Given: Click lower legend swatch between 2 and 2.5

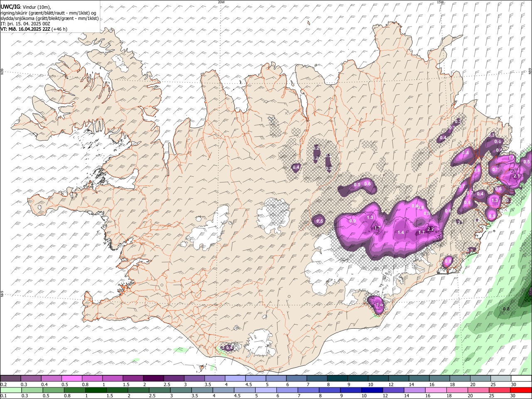Looking at the screenshot, I should (138, 390).
